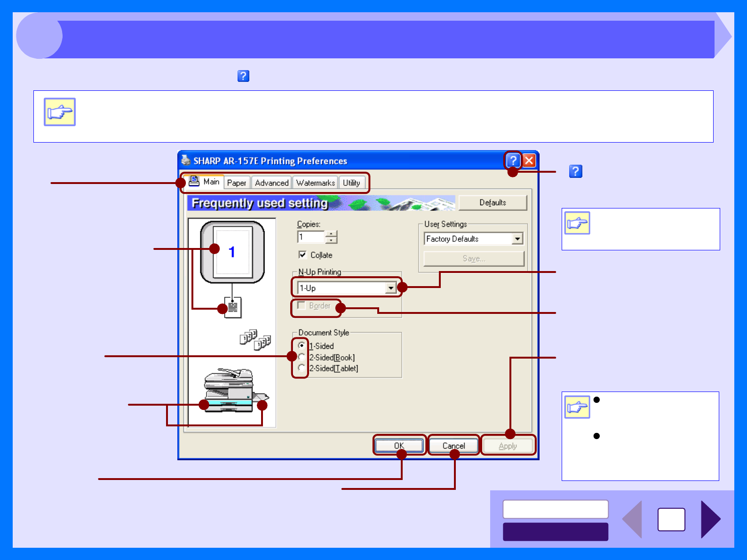
Task: Click the Frequently used setting banner
Action: point(321,203)
